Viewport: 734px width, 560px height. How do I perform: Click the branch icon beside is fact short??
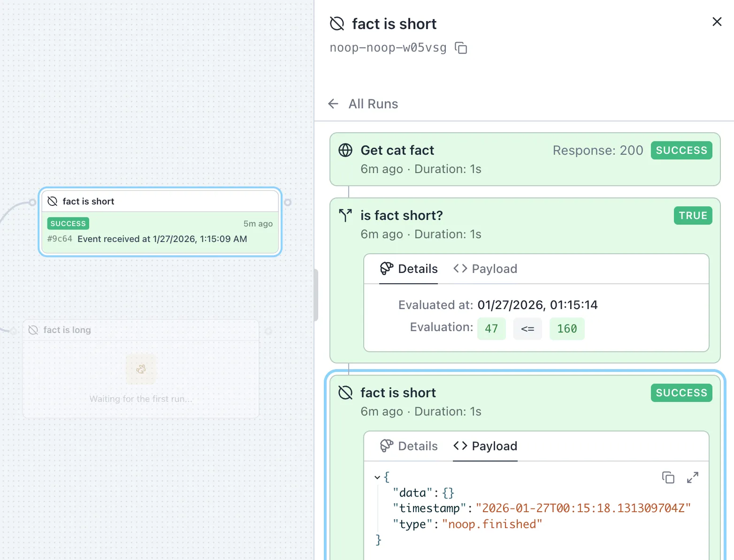point(345,215)
